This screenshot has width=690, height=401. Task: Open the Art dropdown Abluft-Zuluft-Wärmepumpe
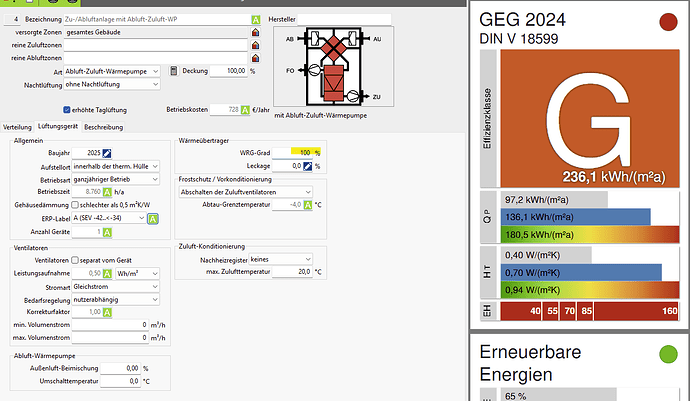(112, 72)
